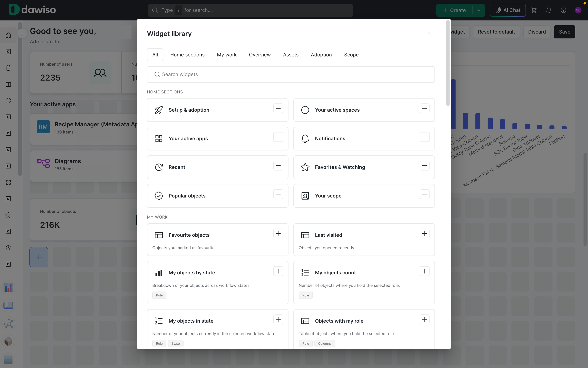Select the All tab in Widget library
This screenshot has width=588, height=368.
(155, 55)
